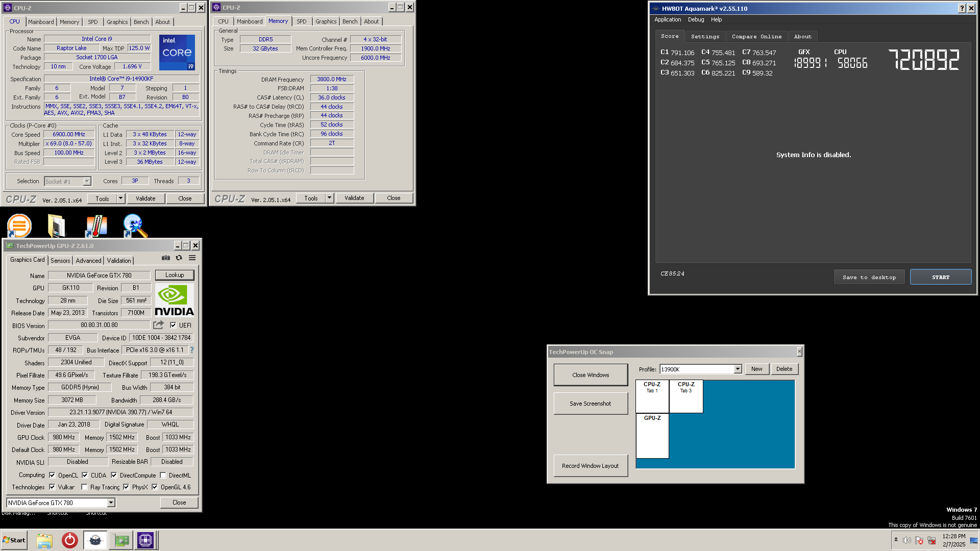980x551 pixels.
Task: Click the volume speaker tray icon
Action: click(907, 540)
